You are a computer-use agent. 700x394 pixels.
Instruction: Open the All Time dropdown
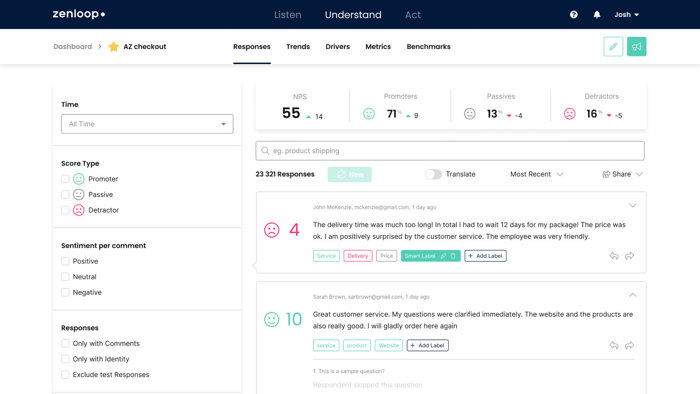(147, 124)
